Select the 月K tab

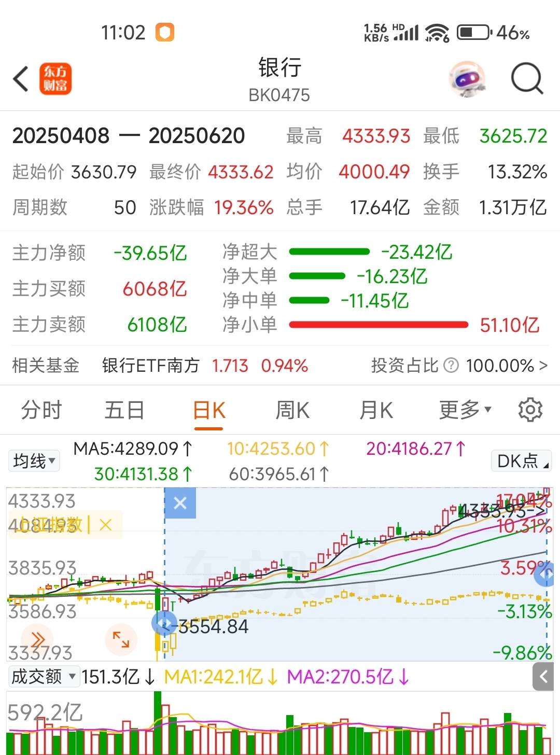(x=376, y=410)
